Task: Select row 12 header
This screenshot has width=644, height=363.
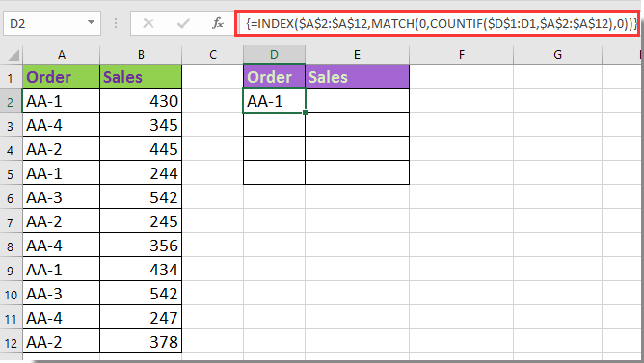Action: click(x=11, y=343)
